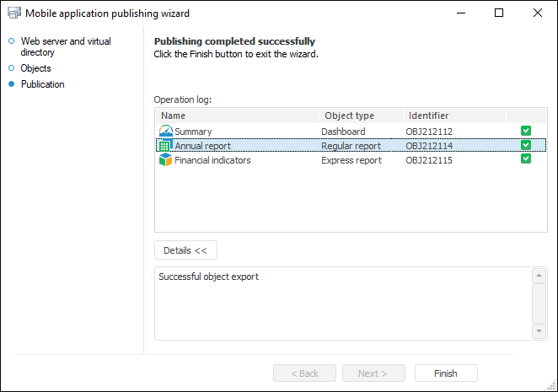The width and height of the screenshot is (558, 392).
Task: Click the Objects step bullet
Action: 12,68
